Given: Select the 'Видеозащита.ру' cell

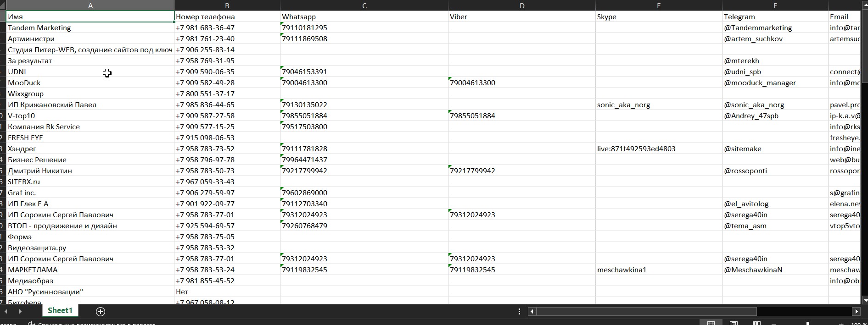Looking at the screenshot, I should (x=90, y=248).
